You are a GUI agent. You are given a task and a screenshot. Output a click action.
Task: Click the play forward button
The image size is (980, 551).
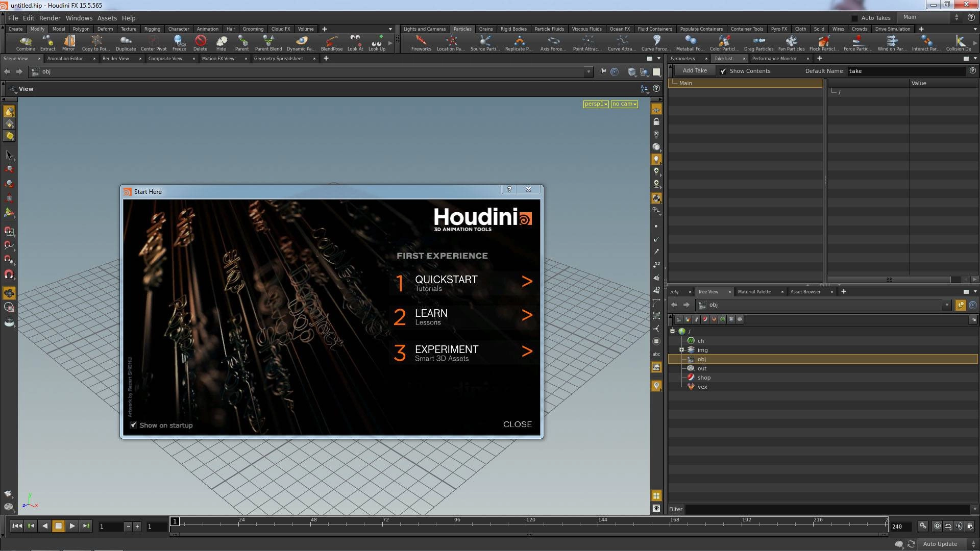coord(72,526)
